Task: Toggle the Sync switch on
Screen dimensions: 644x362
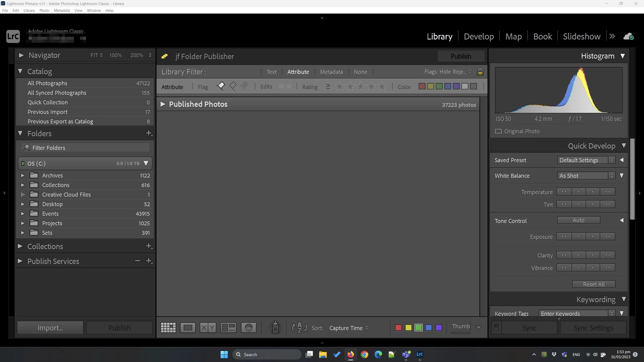Action: [x=496, y=328]
